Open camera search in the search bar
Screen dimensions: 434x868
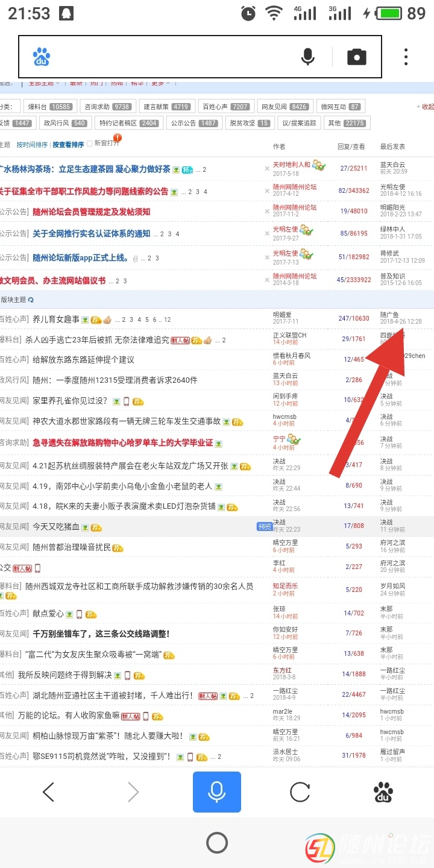356,57
